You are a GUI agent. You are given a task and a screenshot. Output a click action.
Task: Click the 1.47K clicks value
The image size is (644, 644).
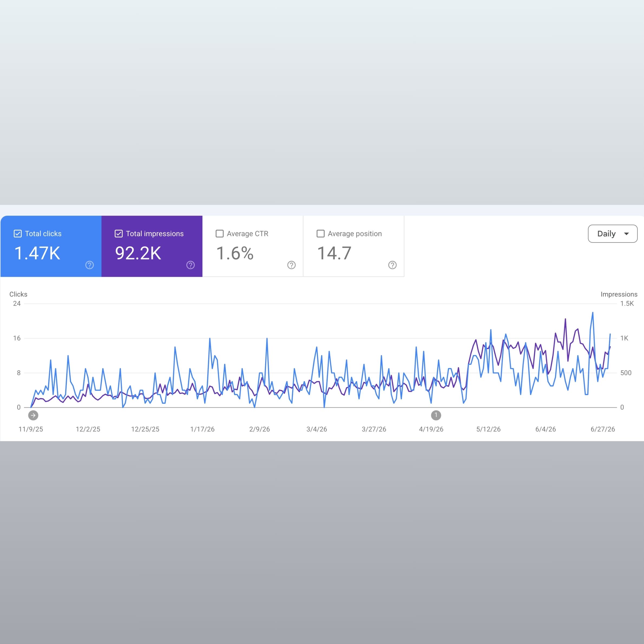pos(37,253)
